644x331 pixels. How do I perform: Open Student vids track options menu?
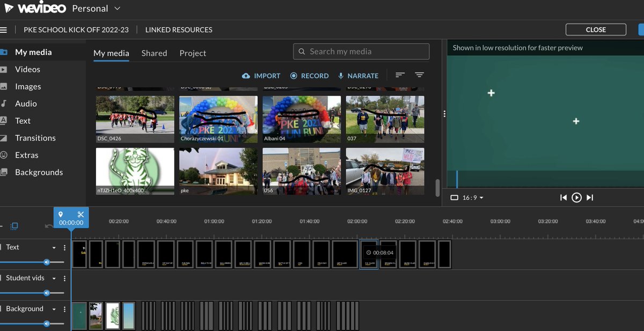64,278
